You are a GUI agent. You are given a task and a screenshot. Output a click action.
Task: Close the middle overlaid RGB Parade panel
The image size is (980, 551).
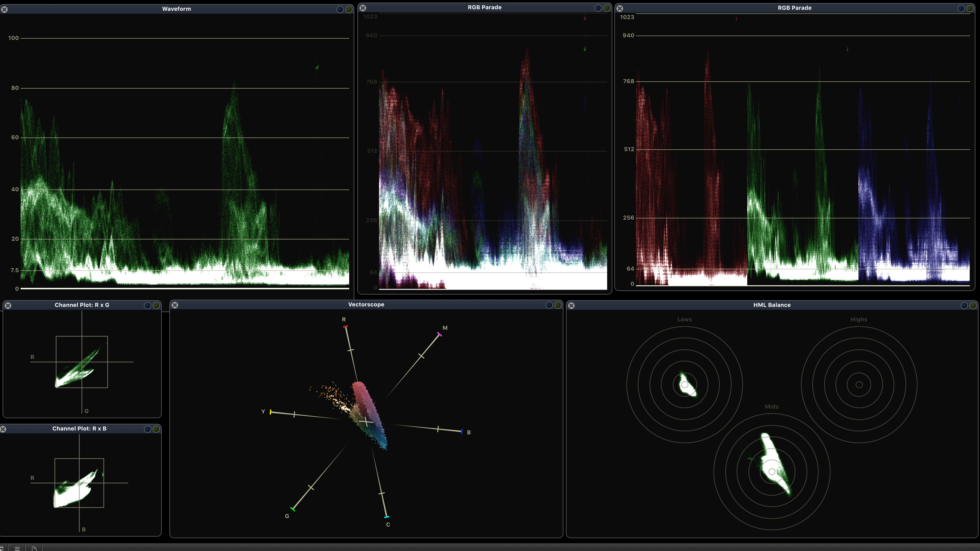tap(363, 8)
